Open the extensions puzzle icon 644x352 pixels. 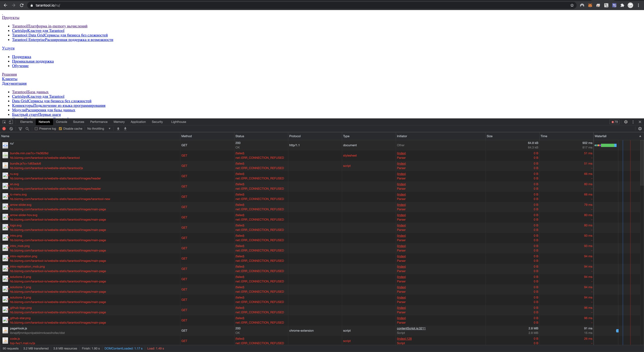pos(622,5)
